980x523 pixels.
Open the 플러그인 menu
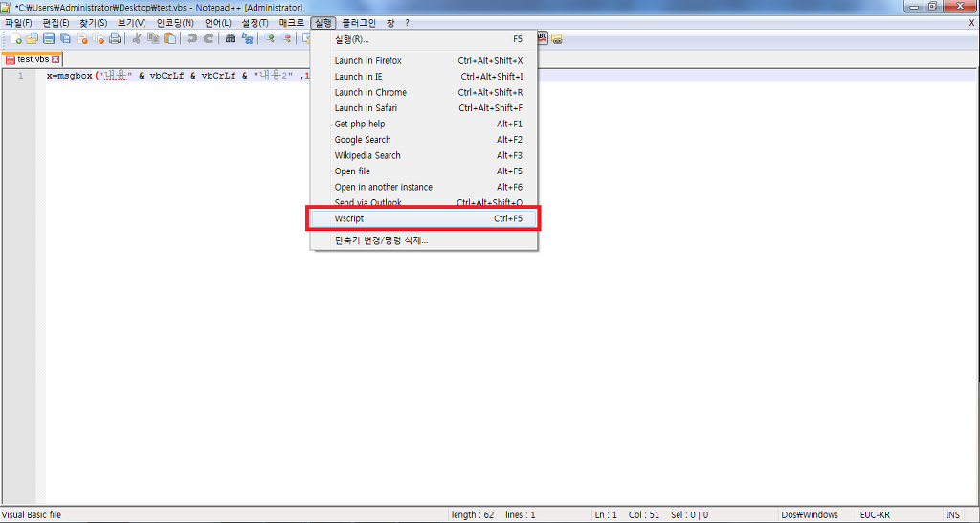[359, 23]
